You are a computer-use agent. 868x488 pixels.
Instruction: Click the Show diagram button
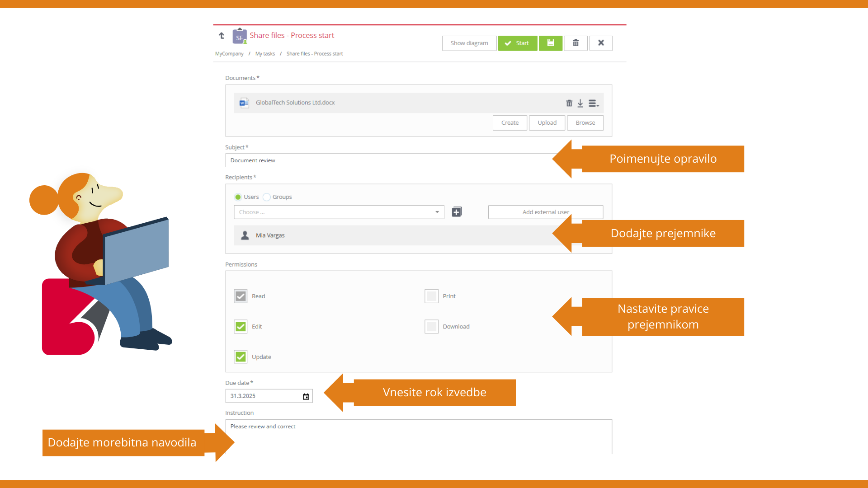469,43
